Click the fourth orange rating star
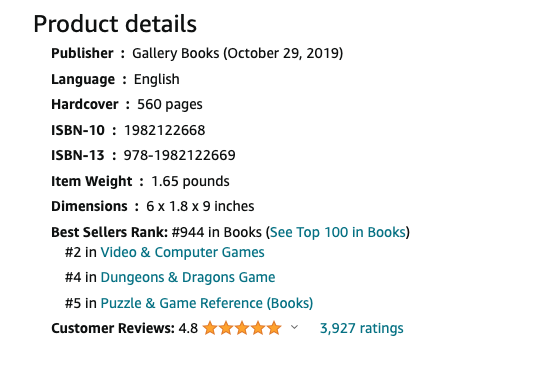Screen dimensions: 557x380 click(x=258, y=328)
